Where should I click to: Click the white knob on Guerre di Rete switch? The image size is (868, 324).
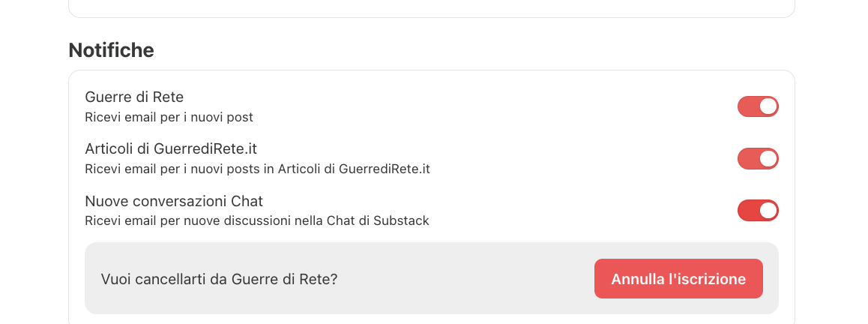(768, 106)
